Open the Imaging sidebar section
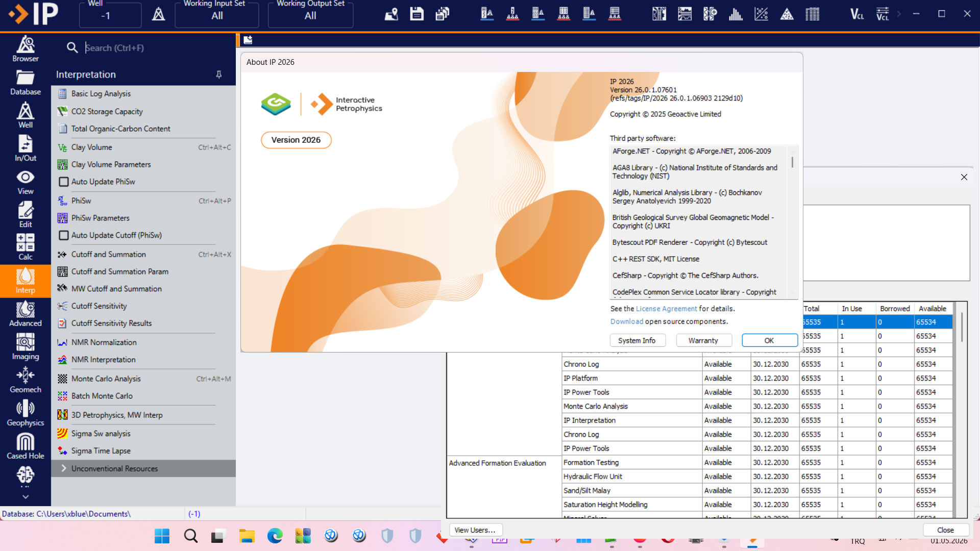980x551 pixels. pos(26,346)
